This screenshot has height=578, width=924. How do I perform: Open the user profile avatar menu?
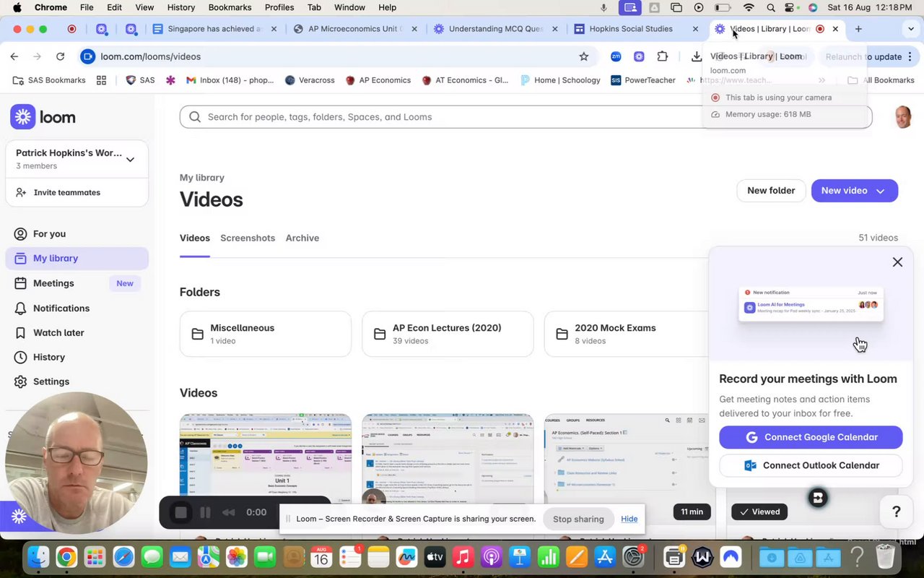(903, 117)
